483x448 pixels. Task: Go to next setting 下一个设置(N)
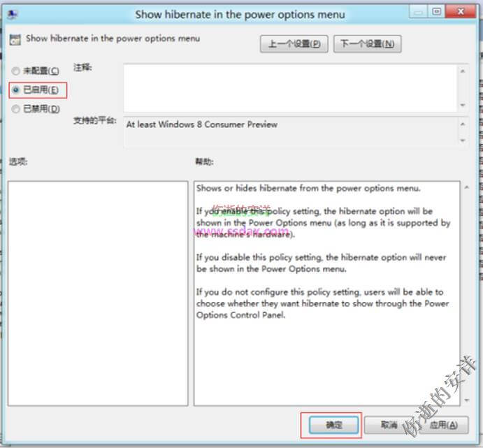367,44
